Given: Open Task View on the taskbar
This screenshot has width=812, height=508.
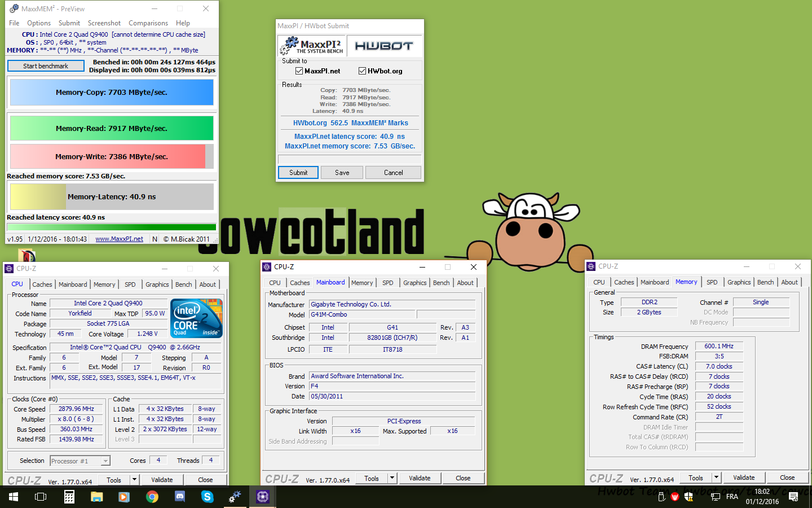Looking at the screenshot, I should click(41, 497).
